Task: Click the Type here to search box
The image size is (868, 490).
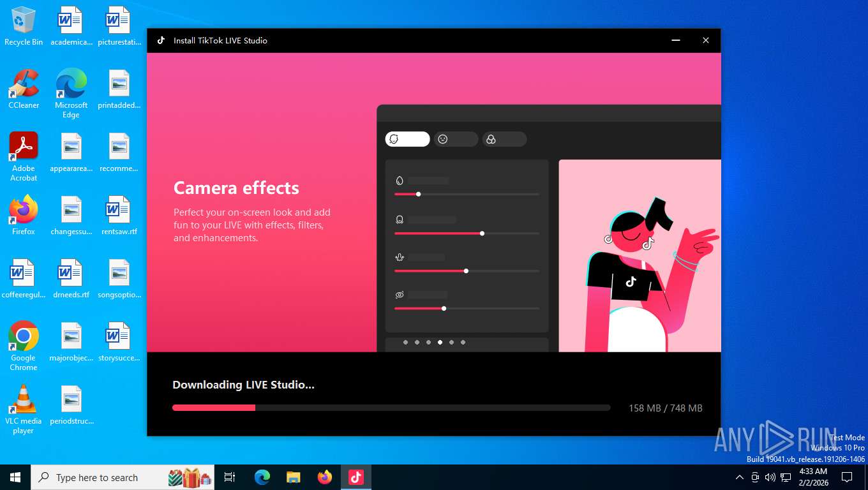Action: (x=123, y=477)
